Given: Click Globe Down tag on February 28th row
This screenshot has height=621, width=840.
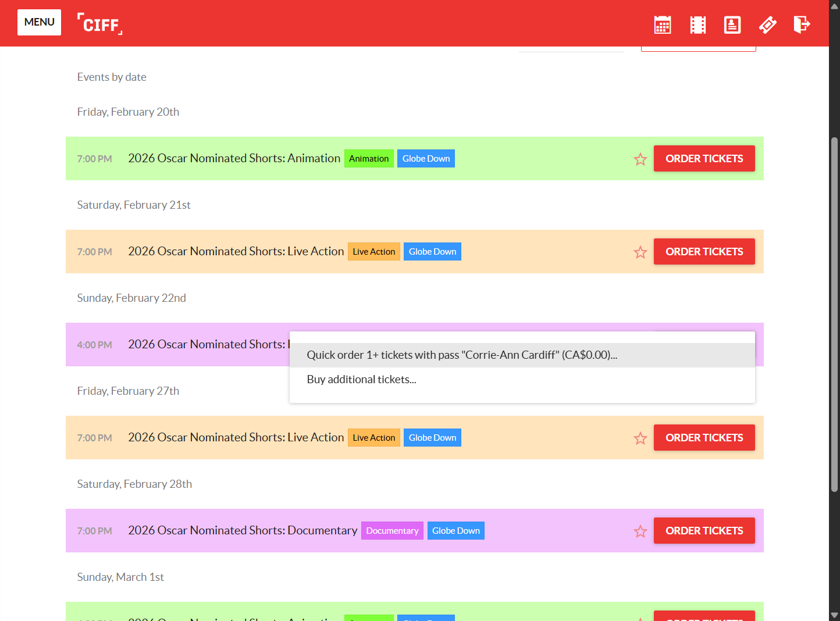Looking at the screenshot, I should pyautogui.click(x=456, y=531).
